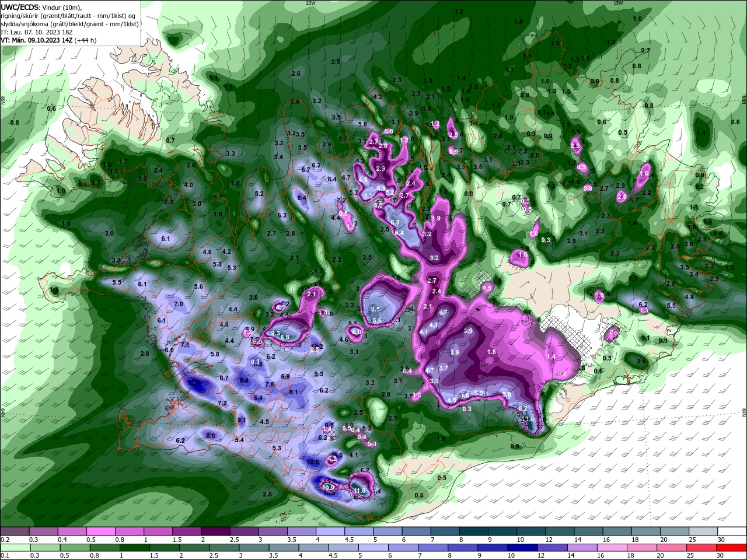Click the violet 12–14 swatch in bottom legend row
The height and width of the screenshot is (560, 747).
[553, 548]
